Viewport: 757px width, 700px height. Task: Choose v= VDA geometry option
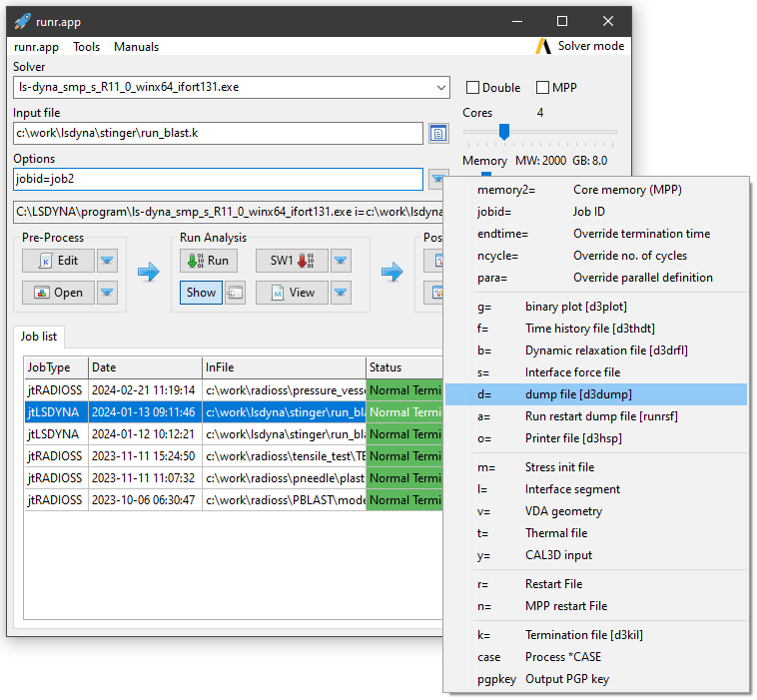(x=596, y=511)
